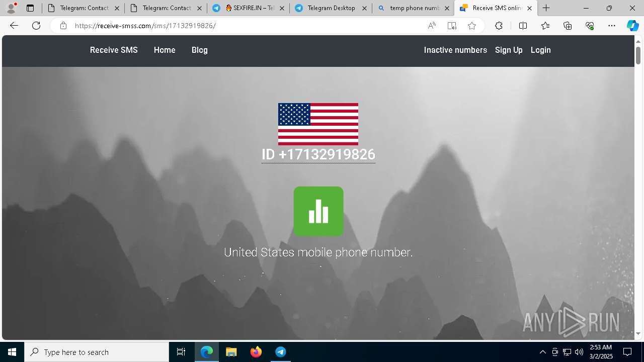Viewport: 644px width, 362px height.
Task: Click the green bar chart statistics icon
Action: pyautogui.click(x=318, y=211)
